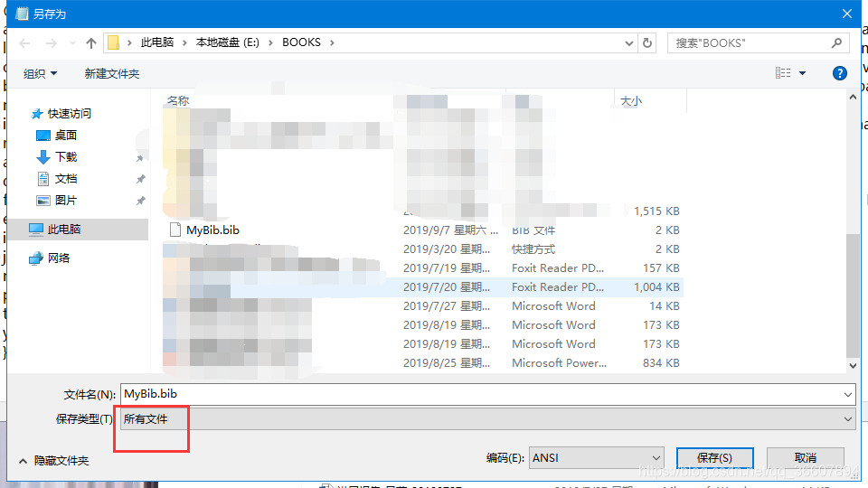Select the 1,004 KB Foxit Reader row

(425, 286)
